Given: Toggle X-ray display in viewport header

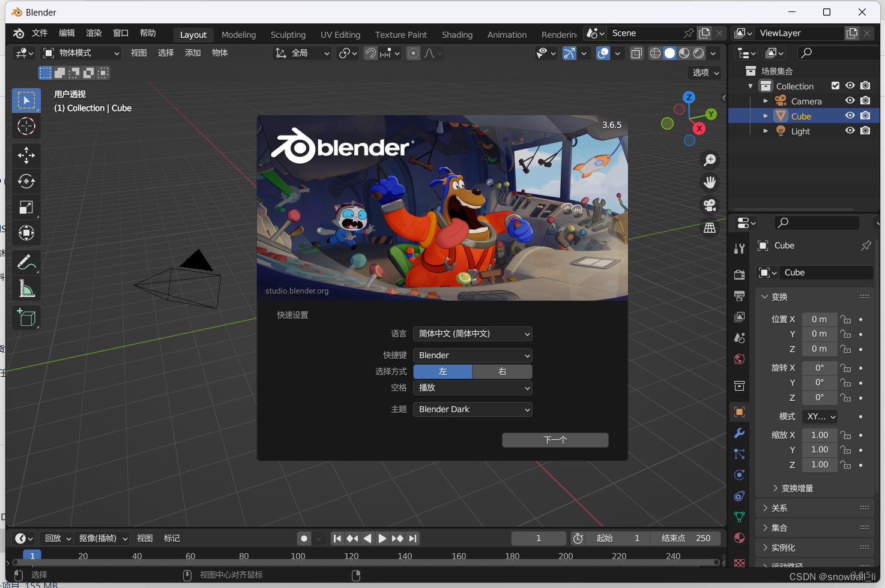Looking at the screenshot, I should [636, 53].
